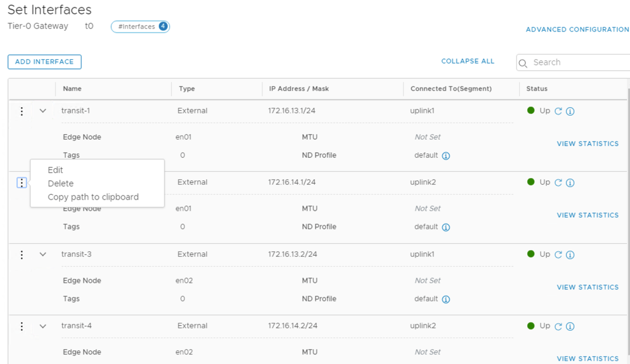Refresh the status of the transit-1 interface
Viewport: 630px width, 364px height.
(559, 111)
